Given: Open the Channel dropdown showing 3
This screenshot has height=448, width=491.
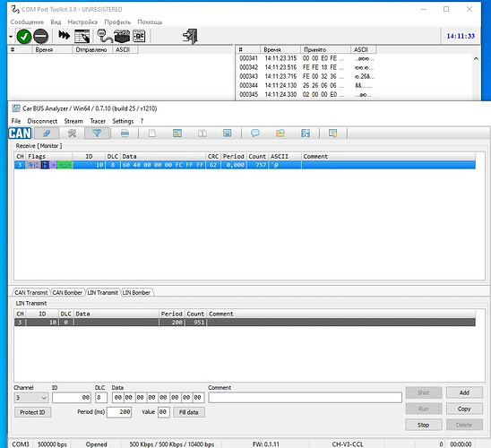Looking at the screenshot, I should pos(31,398).
